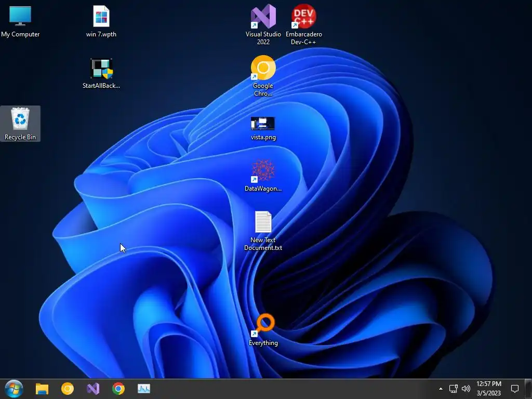Open the yellow Chrome Canary taskbar icon

click(68, 389)
